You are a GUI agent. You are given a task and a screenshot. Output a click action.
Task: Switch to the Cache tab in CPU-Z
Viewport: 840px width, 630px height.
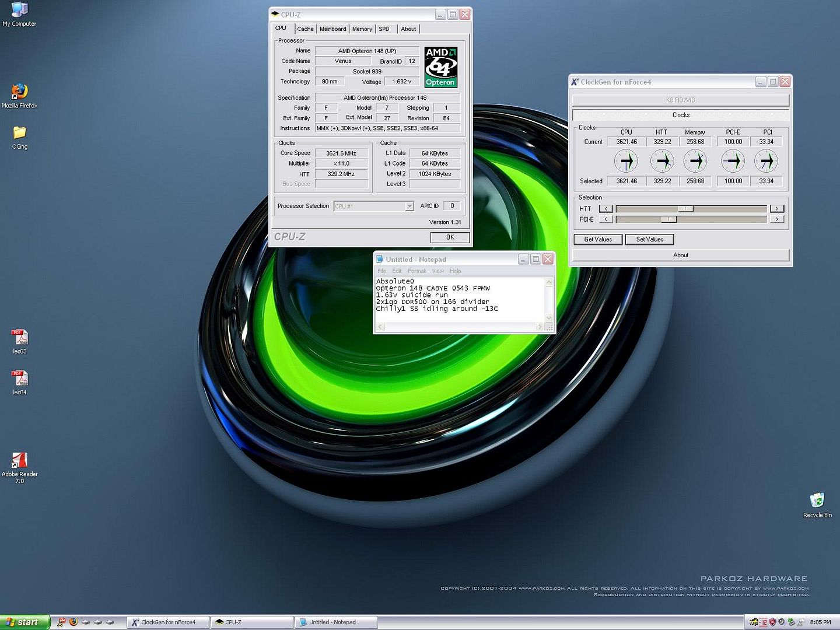(x=305, y=29)
